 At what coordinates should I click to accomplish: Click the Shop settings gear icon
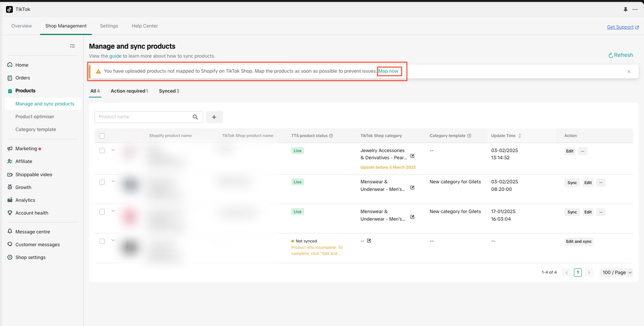click(x=10, y=257)
